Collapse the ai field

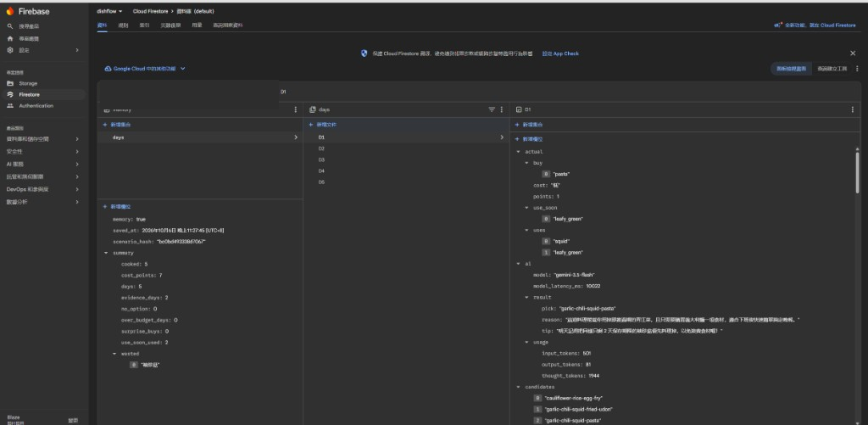click(518, 264)
